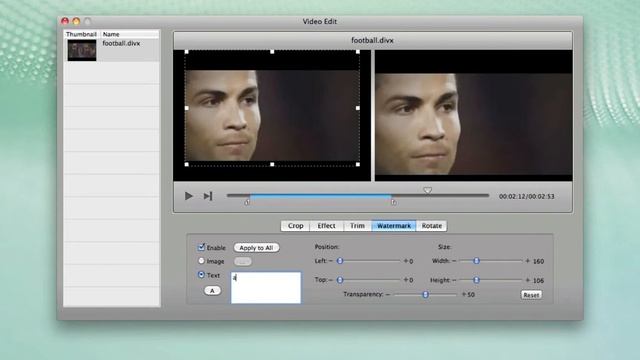
Task: Click the Thumbnail column header
Action: tap(81, 34)
